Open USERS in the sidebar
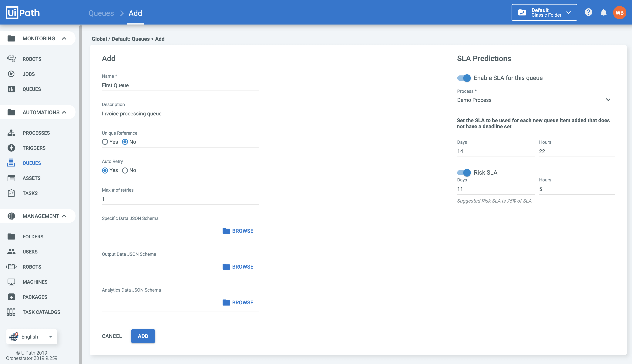This screenshot has width=632, height=364. 30,252
